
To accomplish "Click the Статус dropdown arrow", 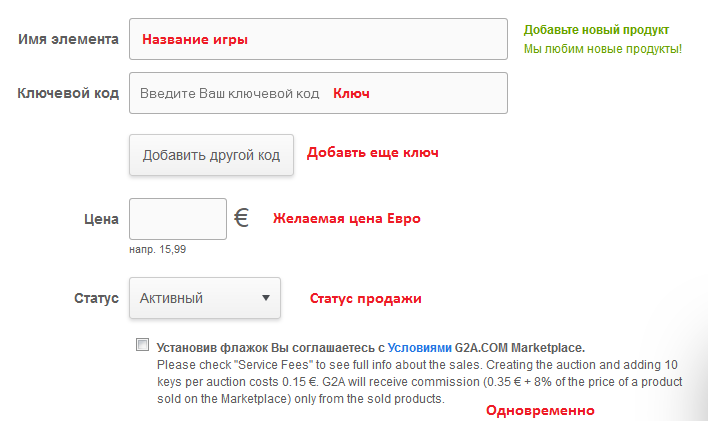I will (265, 298).
